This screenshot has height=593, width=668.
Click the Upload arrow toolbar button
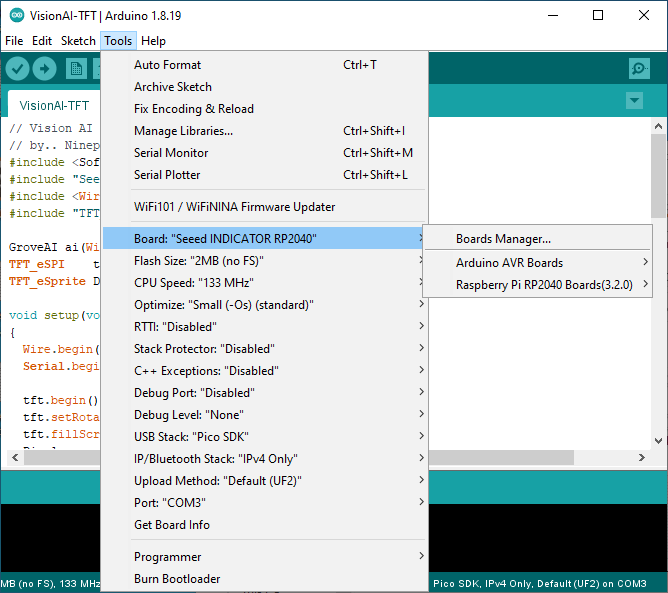[x=44, y=69]
